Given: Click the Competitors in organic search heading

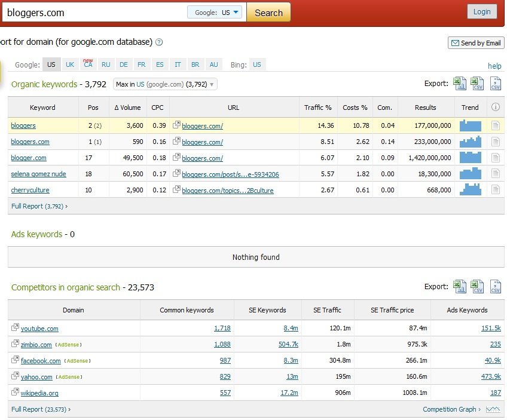Looking at the screenshot, I should (66, 287).
